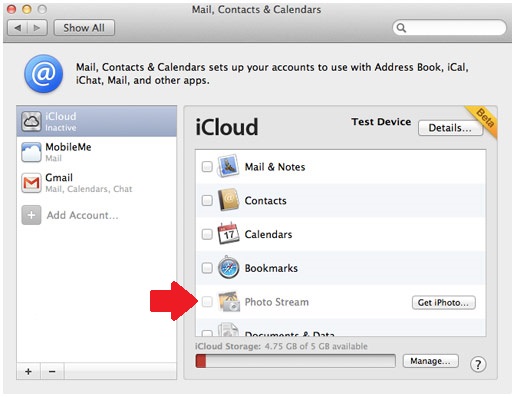Enable the Bookmarks checkbox
515x397 pixels.
click(x=207, y=268)
